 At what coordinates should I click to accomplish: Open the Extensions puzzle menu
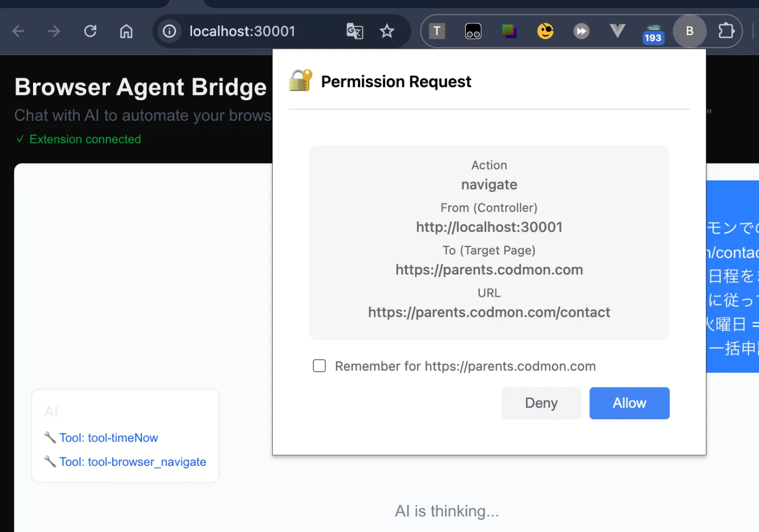click(x=726, y=31)
